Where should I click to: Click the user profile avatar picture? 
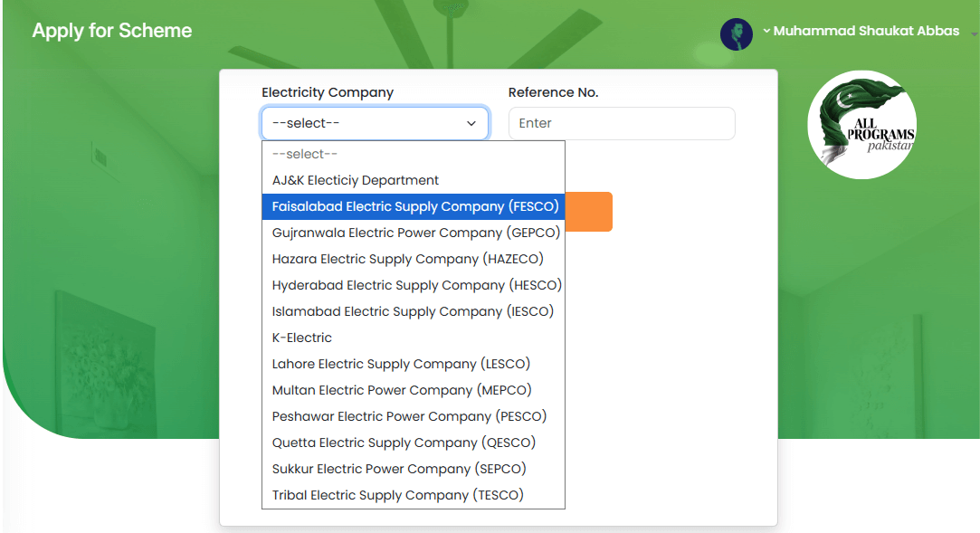point(736,34)
